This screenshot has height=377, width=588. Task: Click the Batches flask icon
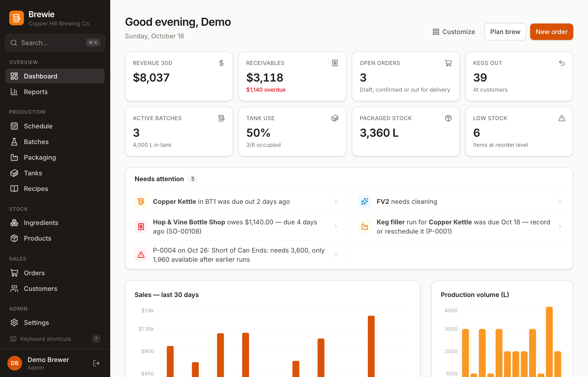[14, 142]
